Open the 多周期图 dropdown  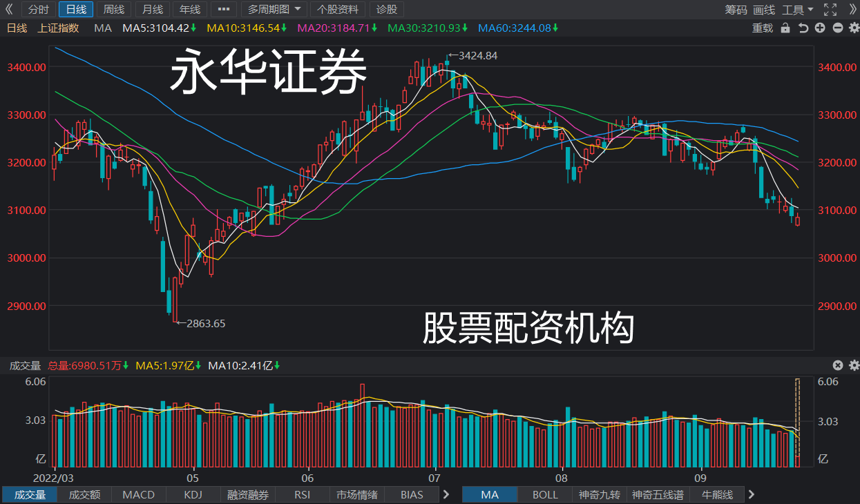(x=275, y=10)
